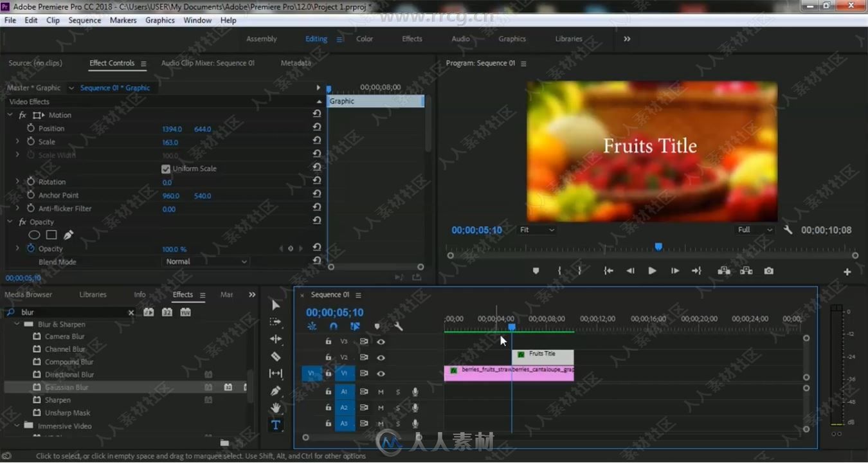Screen dimensions: 868x463
Task: Reset the Rotation parameter
Action: 316,181
